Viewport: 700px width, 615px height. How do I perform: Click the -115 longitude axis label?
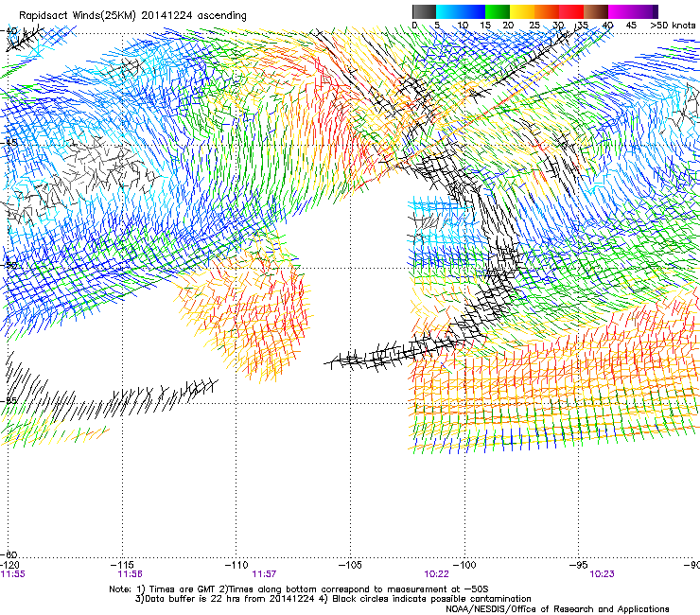(122, 565)
